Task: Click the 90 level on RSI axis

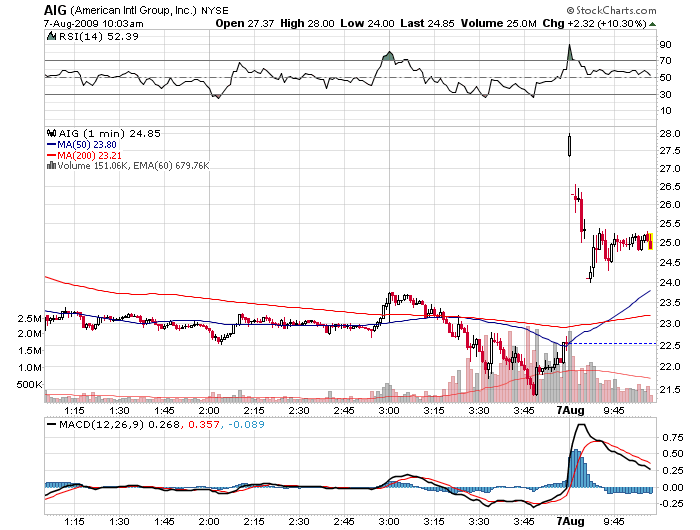Action: (x=666, y=44)
